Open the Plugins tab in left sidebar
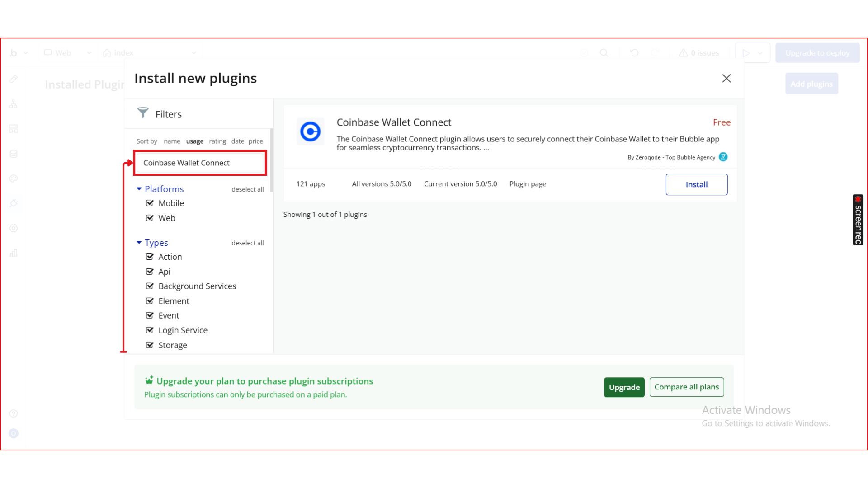 point(14,203)
